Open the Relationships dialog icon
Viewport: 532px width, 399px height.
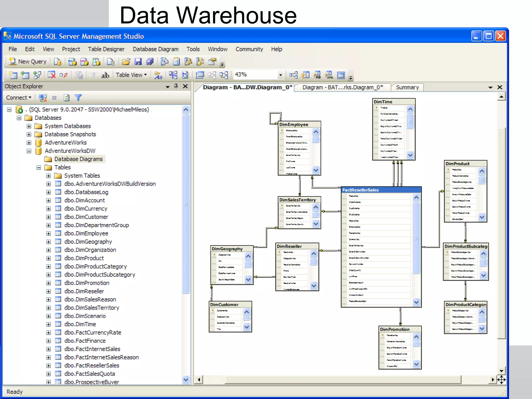293,75
